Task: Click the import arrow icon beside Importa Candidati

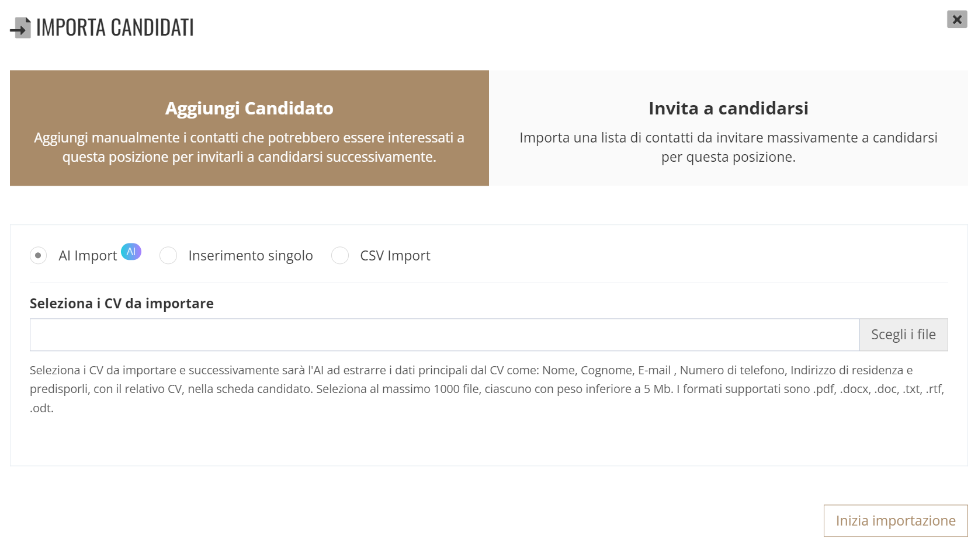Action: click(x=20, y=27)
